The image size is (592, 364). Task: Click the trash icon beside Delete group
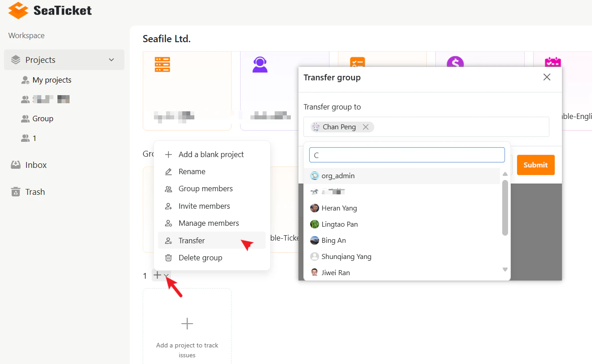168,258
